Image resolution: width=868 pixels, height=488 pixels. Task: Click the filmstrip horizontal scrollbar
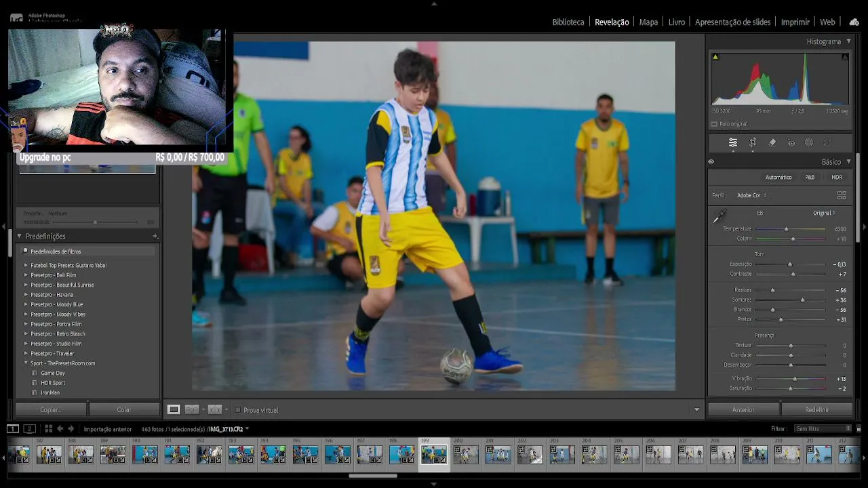pyautogui.click(x=373, y=476)
